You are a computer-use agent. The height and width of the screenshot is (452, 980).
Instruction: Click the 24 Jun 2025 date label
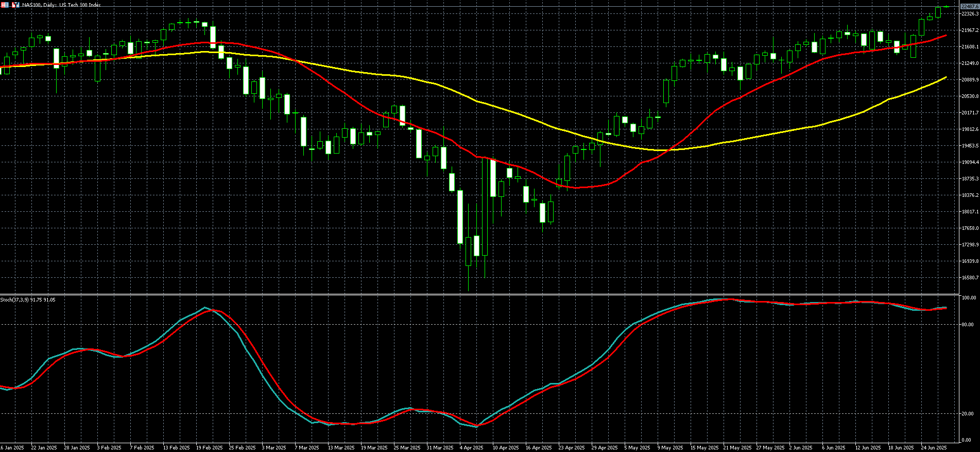pyautogui.click(x=934, y=448)
